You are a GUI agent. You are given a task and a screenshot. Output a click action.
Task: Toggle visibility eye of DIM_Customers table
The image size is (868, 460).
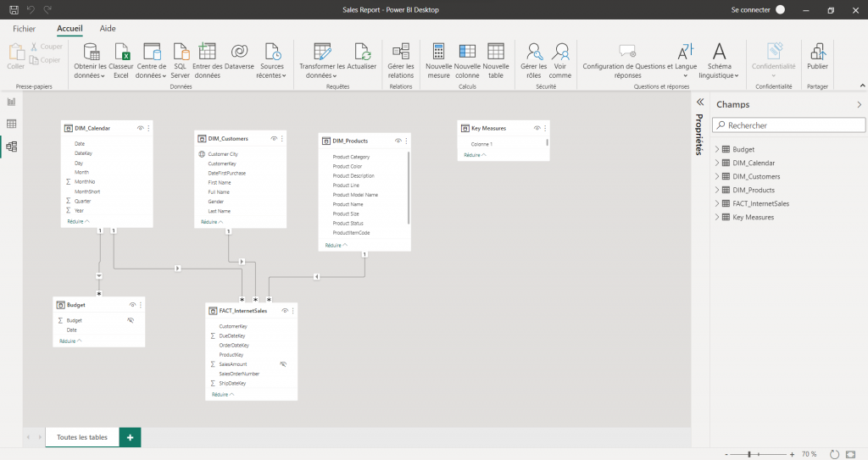pos(274,138)
